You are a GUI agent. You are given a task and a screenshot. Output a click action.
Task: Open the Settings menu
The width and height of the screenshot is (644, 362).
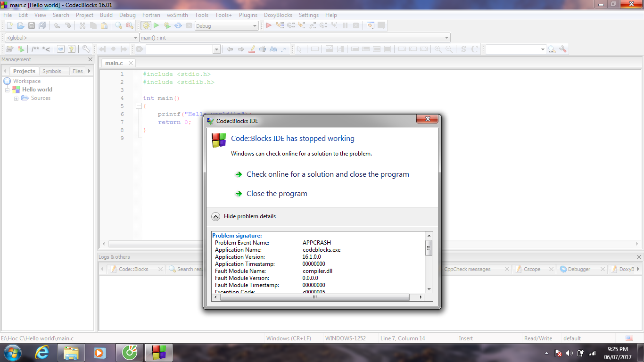308,15
